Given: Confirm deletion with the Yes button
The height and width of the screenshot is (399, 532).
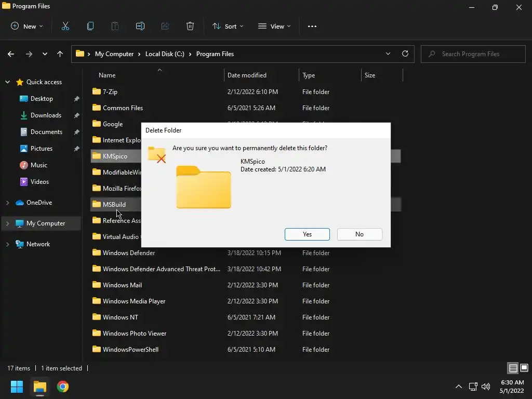Looking at the screenshot, I should click(307, 234).
